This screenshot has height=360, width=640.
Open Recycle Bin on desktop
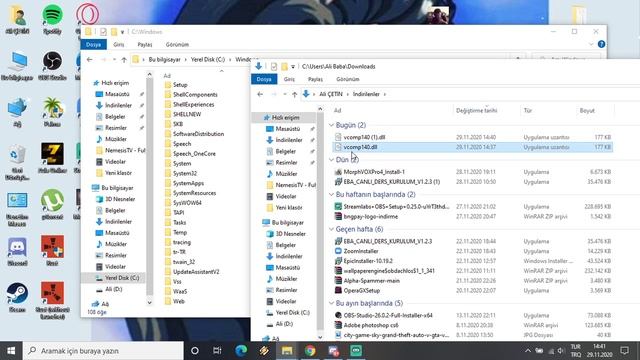pyautogui.click(x=17, y=163)
